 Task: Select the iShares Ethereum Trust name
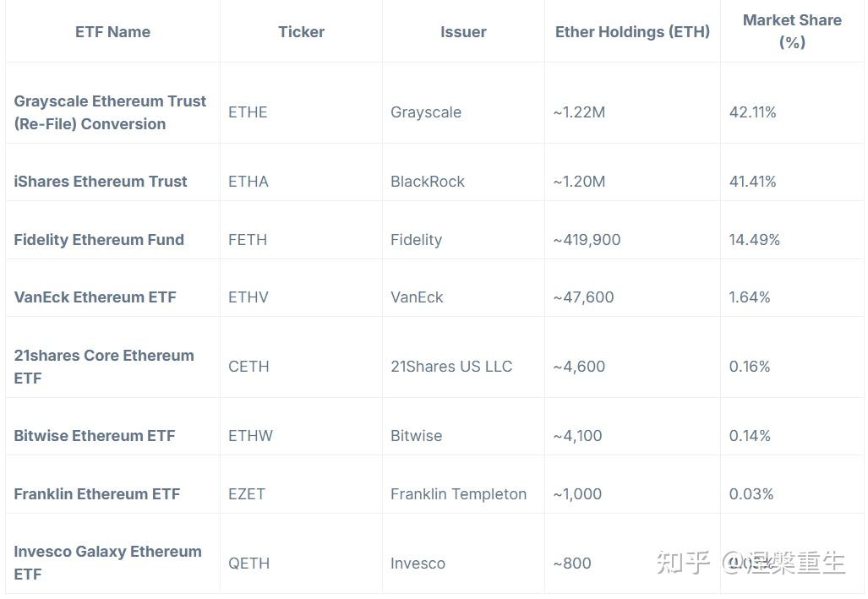pos(101,182)
